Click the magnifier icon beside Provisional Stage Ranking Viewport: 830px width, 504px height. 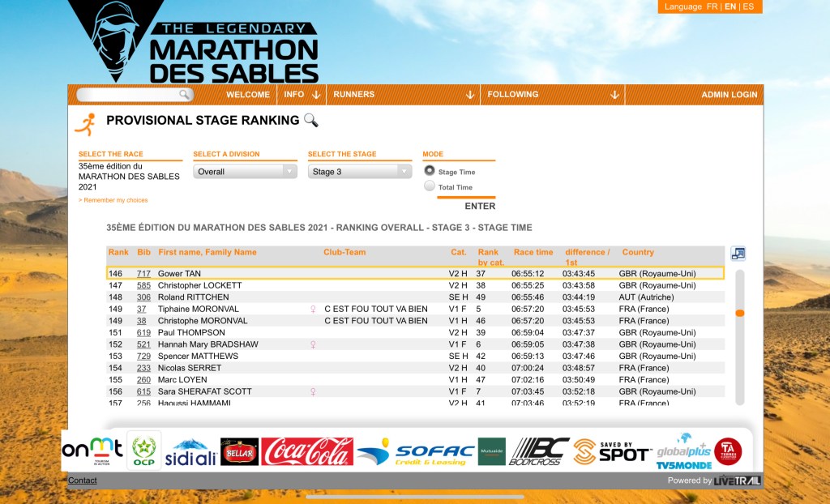coord(311,121)
